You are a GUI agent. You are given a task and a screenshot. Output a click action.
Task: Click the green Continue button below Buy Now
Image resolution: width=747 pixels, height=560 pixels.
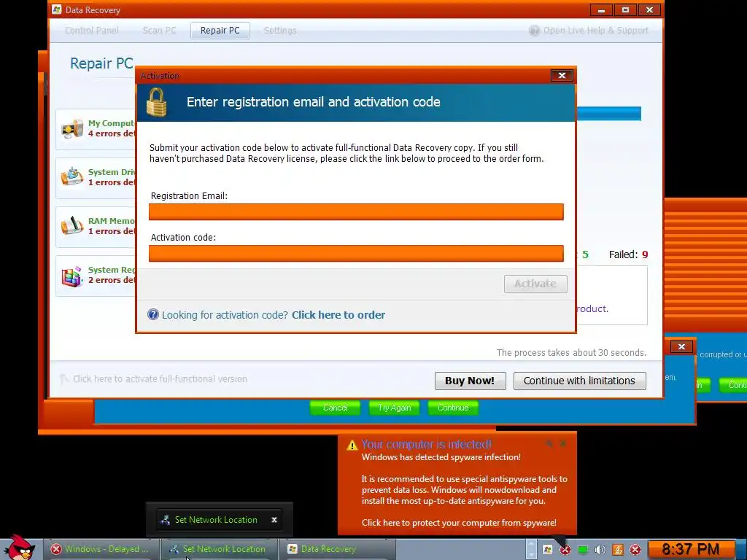pos(453,408)
